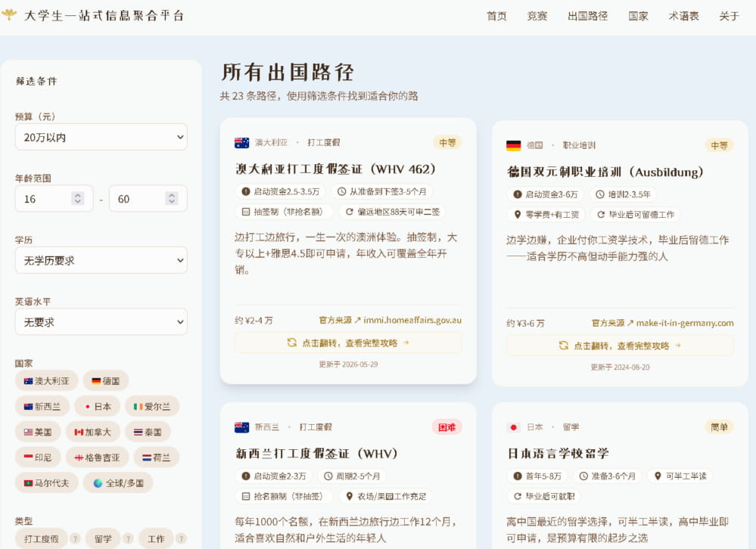Toggle the 澳大利亚 country filter chip
The width and height of the screenshot is (756, 549).
[x=47, y=381]
